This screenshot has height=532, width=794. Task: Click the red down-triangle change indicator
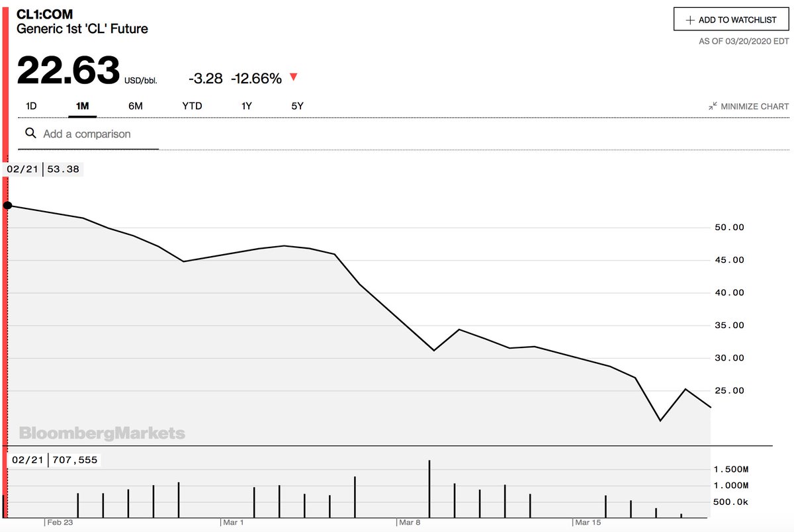294,77
